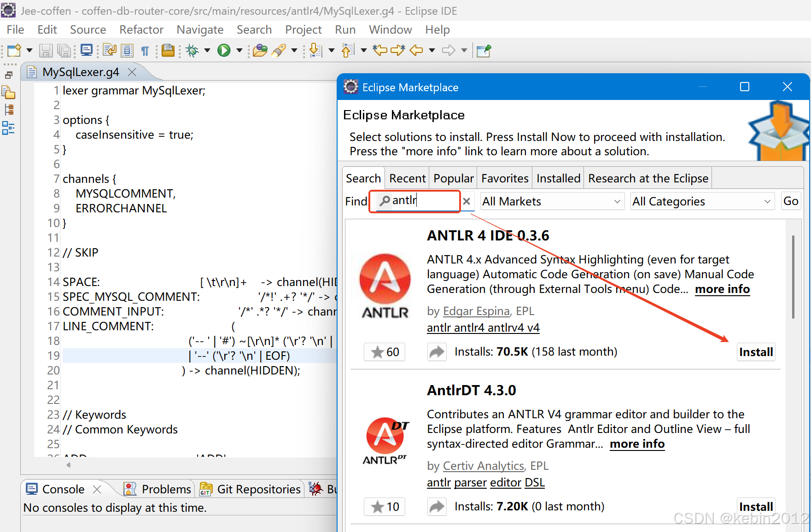Screen dimensions: 811x532
Task: Click the Forward navigation grey arrow
Action: pyautogui.click(x=449, y=50)
